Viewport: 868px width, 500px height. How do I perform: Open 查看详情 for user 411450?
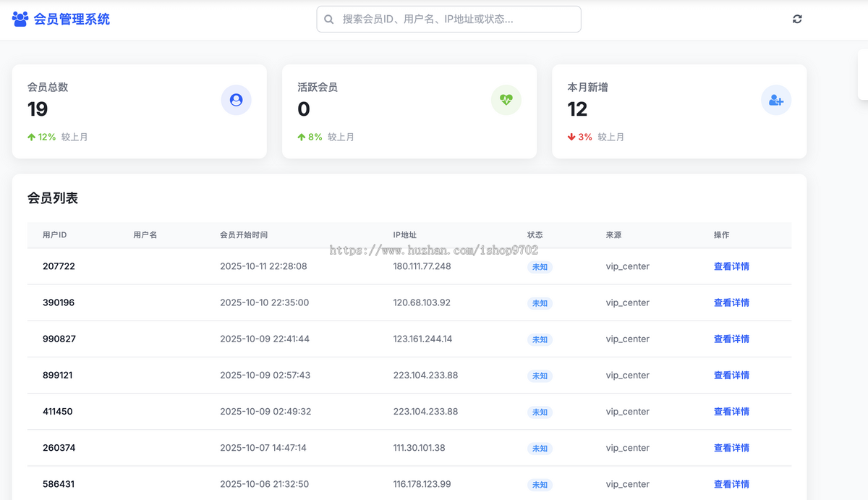click(x=731, y=411)
